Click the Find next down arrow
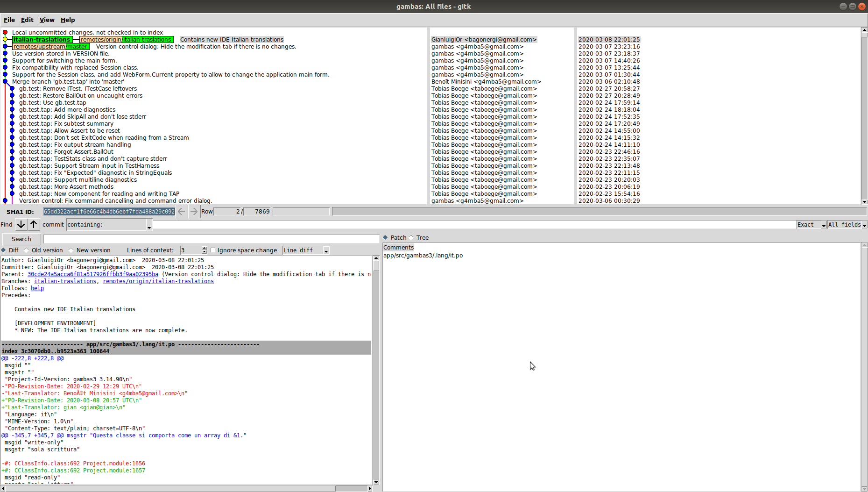Viewport: 868px width, 492px height. click(21, 225)
